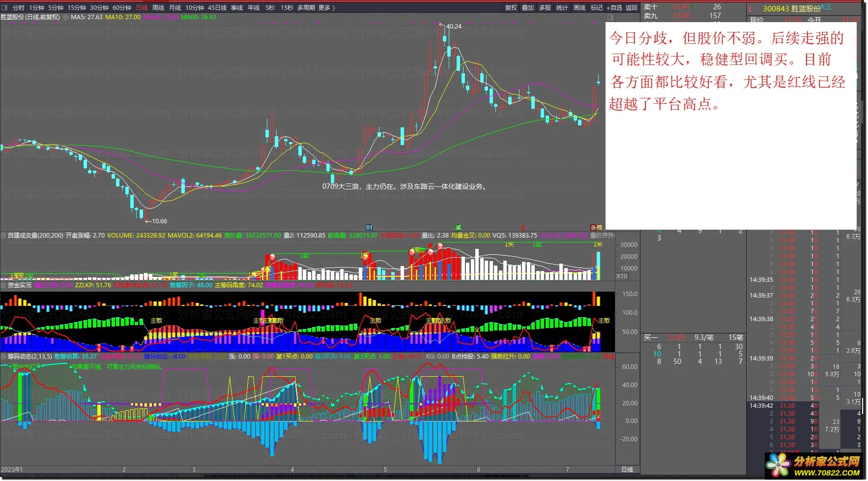Open the 统计 statistics tool
This screenshot has width=868, height=481.
(x=562, y=8)
